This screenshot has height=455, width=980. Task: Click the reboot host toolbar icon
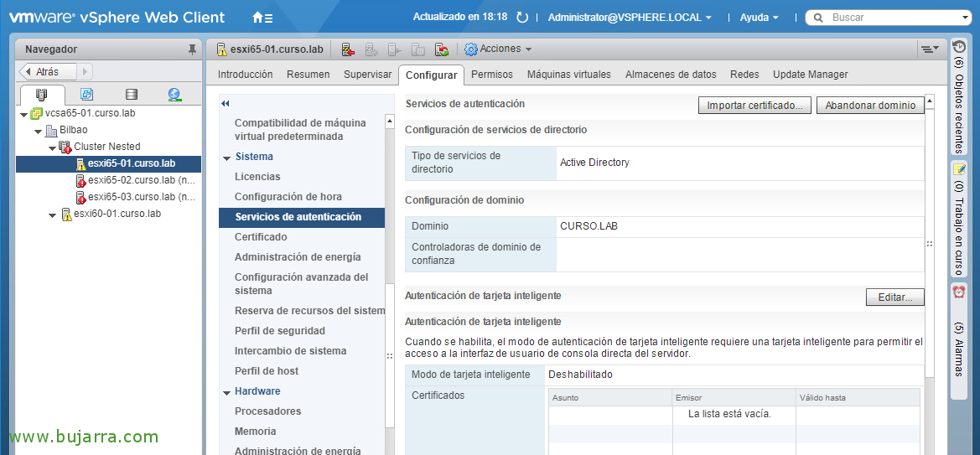[x=442, y=49]
